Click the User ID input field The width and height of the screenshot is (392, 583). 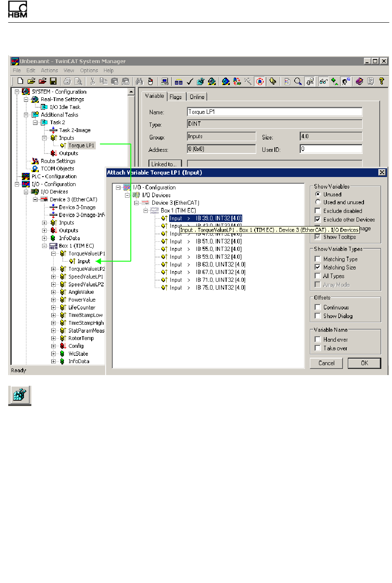tap(331, 149)
